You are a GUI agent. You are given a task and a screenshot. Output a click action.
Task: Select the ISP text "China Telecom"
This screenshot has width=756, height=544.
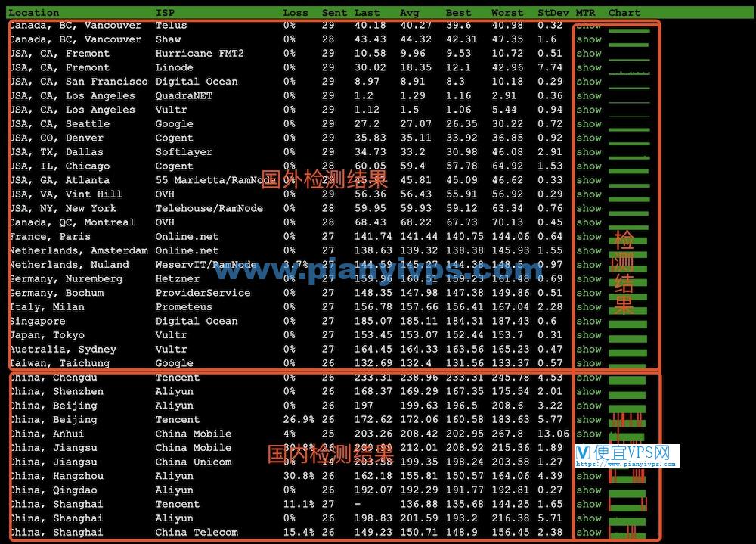(x=197, y=533)
